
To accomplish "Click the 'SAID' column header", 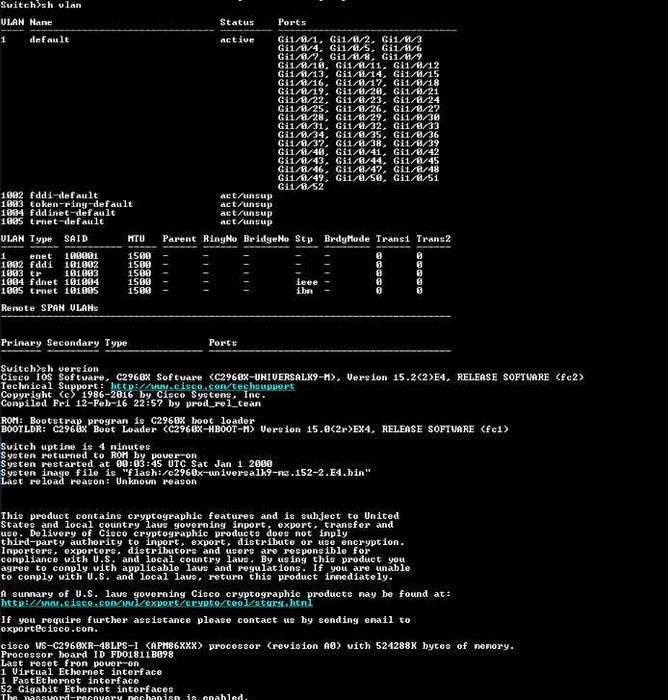I will click(x=75, y=239).
